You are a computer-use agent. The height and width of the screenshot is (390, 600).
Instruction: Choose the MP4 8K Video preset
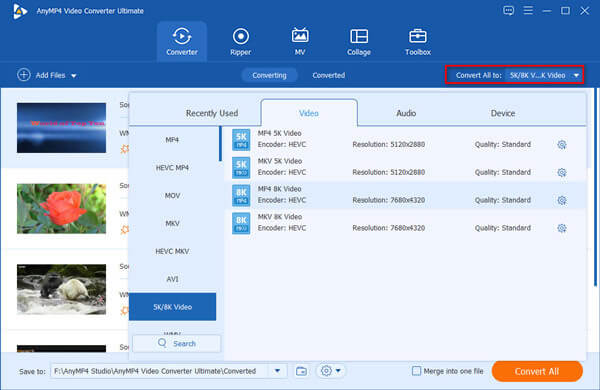point(406,195)
